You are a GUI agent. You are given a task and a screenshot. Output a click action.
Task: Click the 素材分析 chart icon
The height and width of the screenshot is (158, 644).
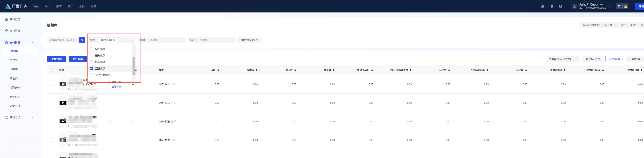point(7,117)
